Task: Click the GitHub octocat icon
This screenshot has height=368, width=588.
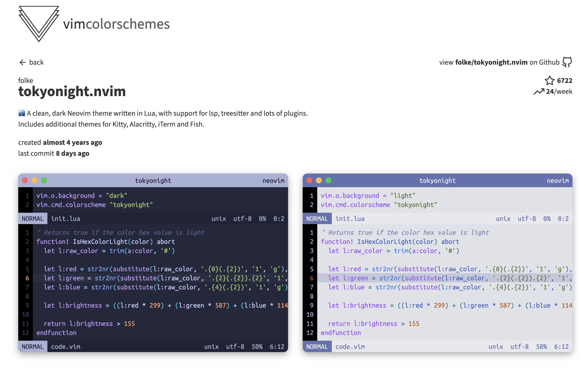Action: click(567, 62)
